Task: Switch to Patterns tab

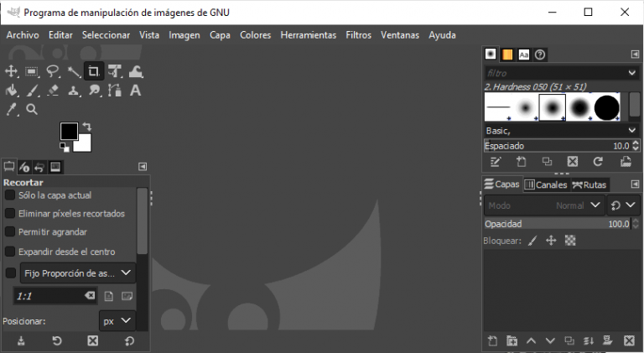Action: 507,55
